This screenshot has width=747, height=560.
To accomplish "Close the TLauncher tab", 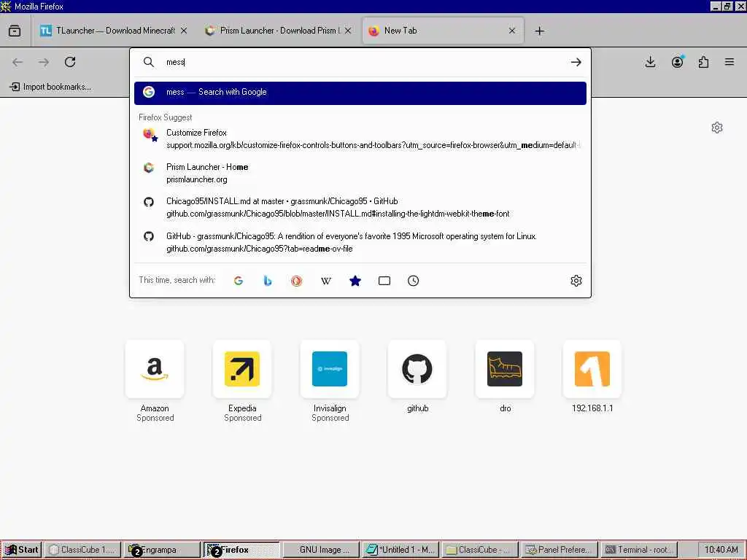I will coord(184,31).
